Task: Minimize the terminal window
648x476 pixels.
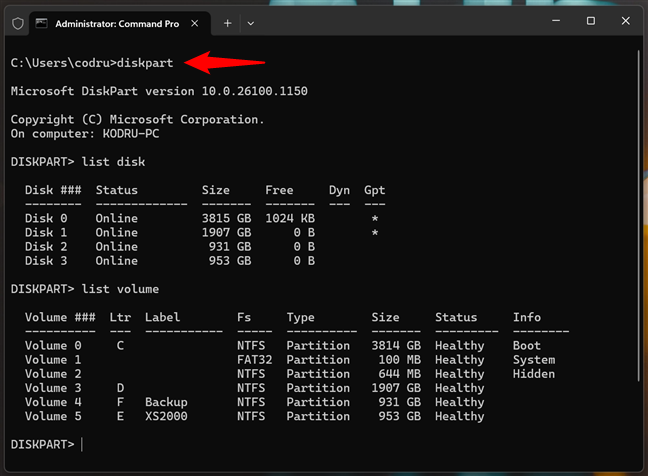Action: [547, 21]
